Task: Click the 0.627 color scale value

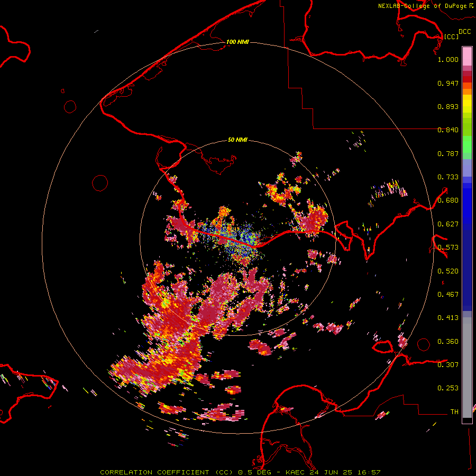Action: point(448,224)
